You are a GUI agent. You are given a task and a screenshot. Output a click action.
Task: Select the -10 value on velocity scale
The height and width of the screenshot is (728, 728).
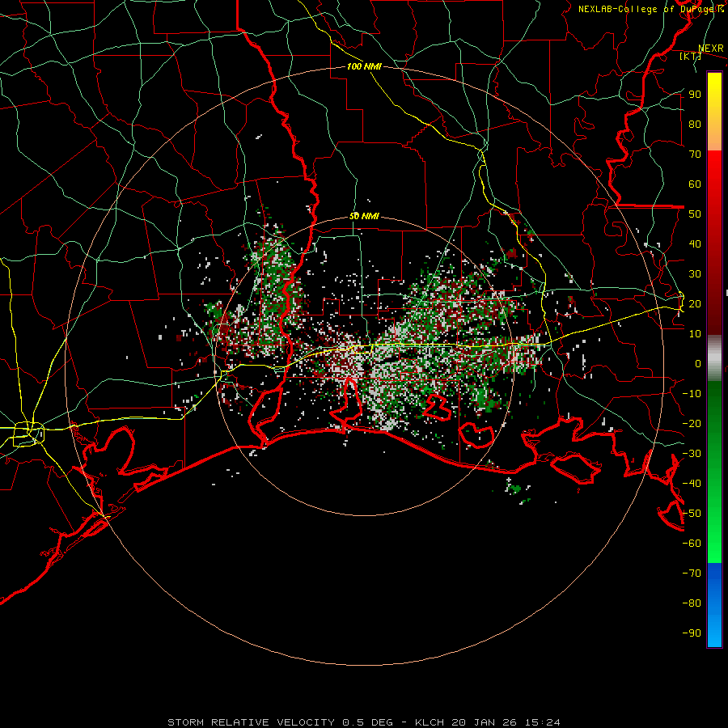point(692,394)
